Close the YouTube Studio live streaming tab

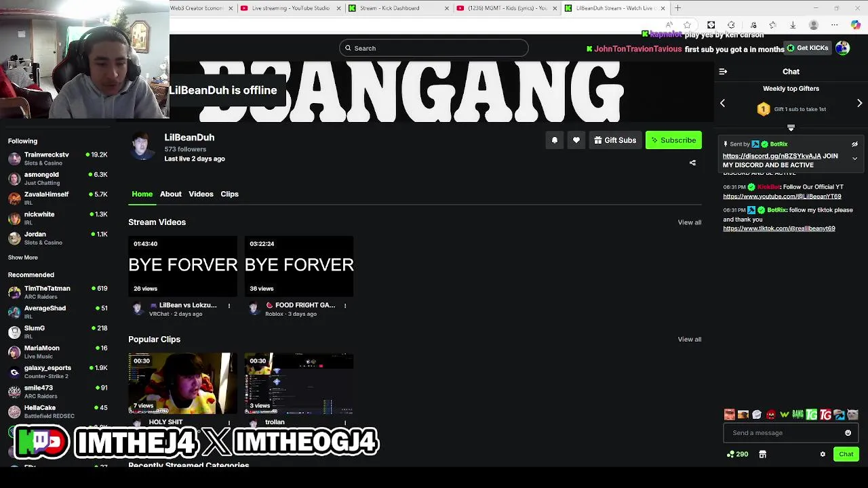339,8
